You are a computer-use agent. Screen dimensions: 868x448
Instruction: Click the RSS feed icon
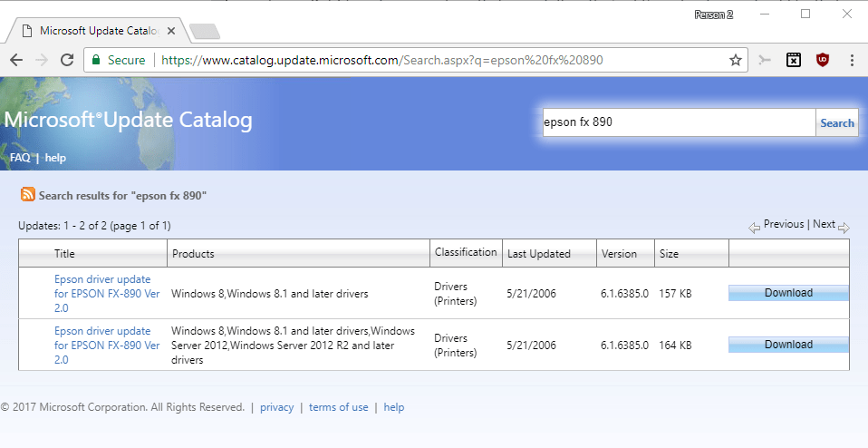[28, 195]
